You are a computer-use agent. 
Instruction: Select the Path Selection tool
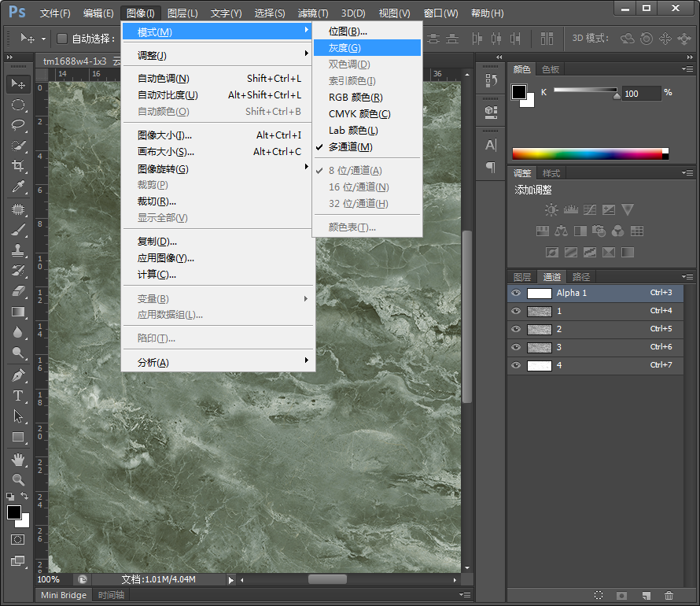pos(18,416)
